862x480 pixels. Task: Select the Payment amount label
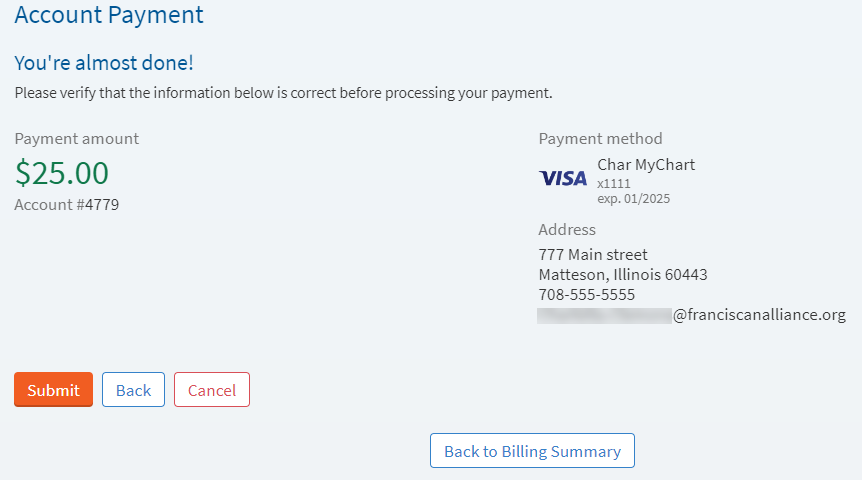[77, 139]
